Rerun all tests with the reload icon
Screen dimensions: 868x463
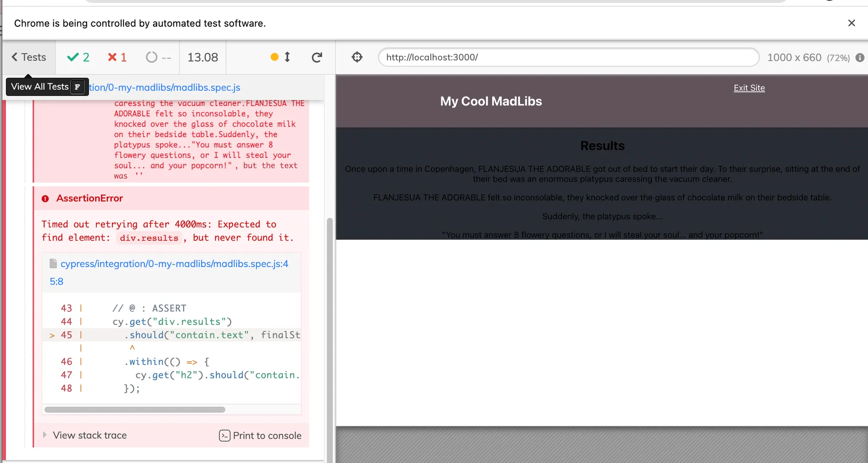coord(317,57)
